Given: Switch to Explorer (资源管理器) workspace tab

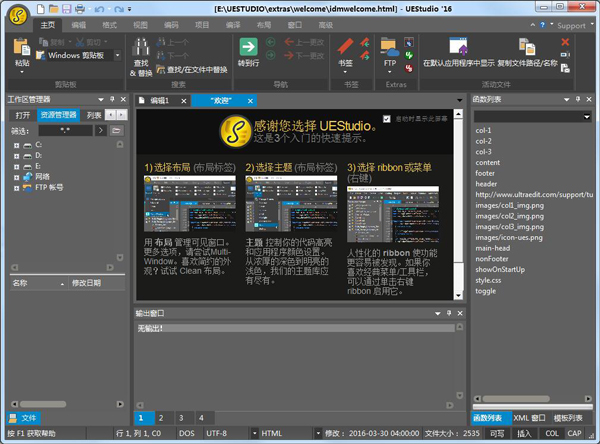Looking at the screenshot, I should (58, 115).
